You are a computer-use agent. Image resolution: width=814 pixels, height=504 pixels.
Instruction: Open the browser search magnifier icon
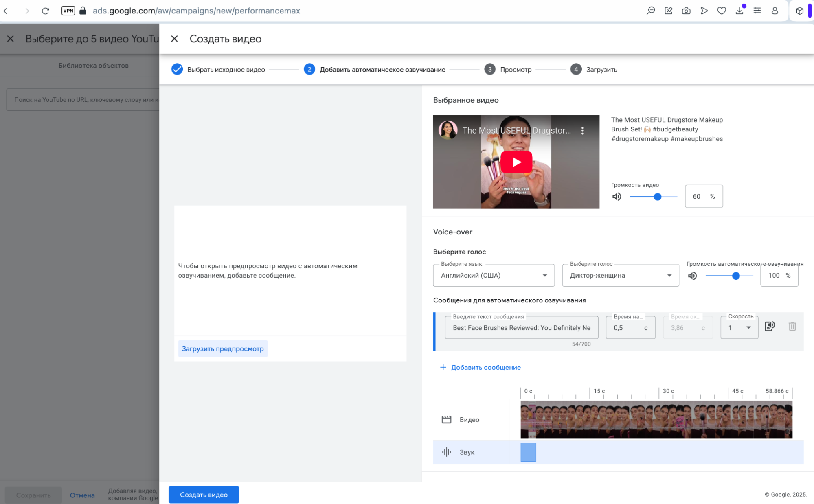point(651,11)
